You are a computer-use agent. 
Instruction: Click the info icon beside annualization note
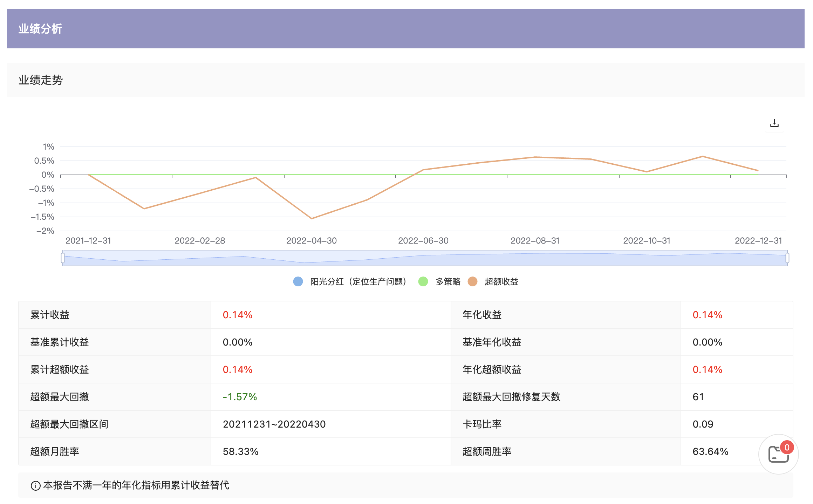point(35,485)
